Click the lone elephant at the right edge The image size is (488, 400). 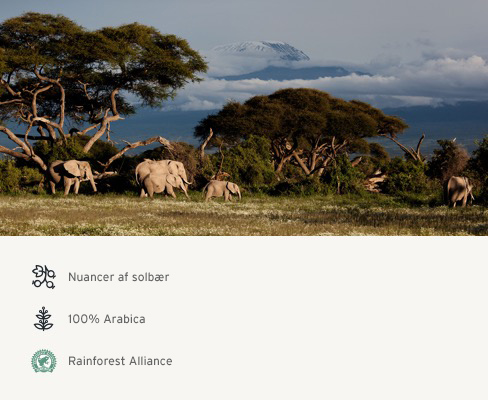coord(460,191)
